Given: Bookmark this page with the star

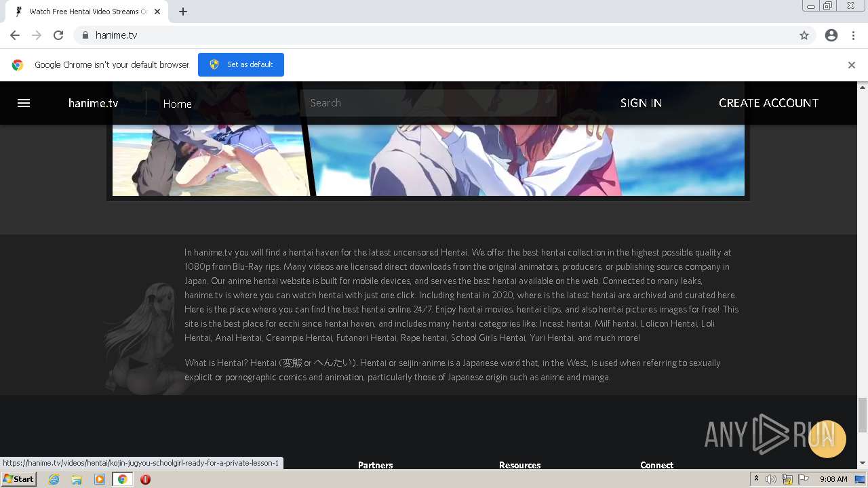Looking at the screenshot, I should coord(804,35).
